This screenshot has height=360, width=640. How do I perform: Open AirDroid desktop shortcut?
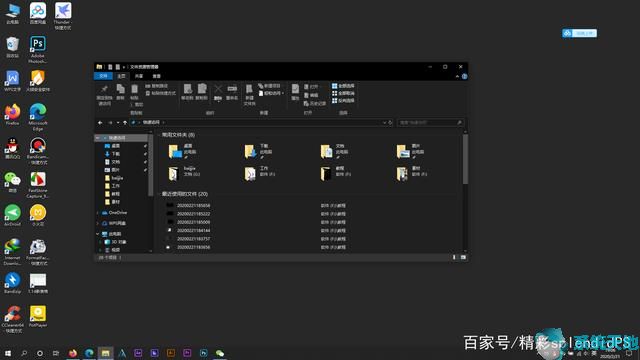[x=13, y=216]
